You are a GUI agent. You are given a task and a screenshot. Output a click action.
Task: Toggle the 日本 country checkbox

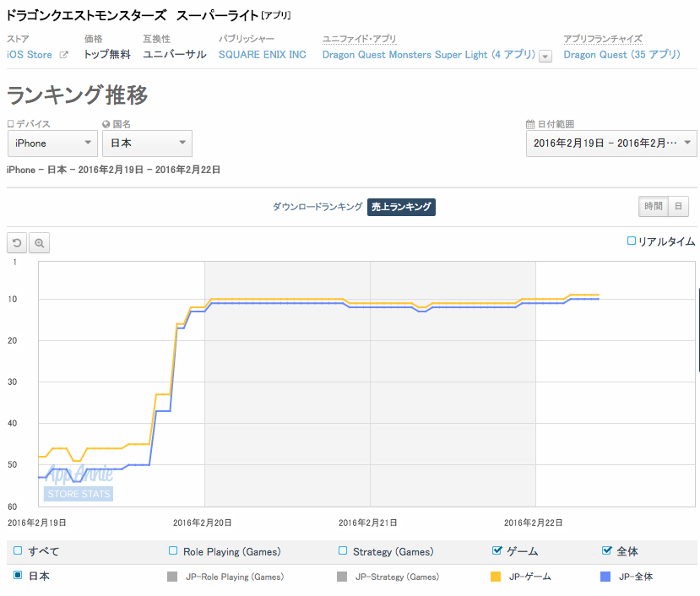[x=18, y=575]
